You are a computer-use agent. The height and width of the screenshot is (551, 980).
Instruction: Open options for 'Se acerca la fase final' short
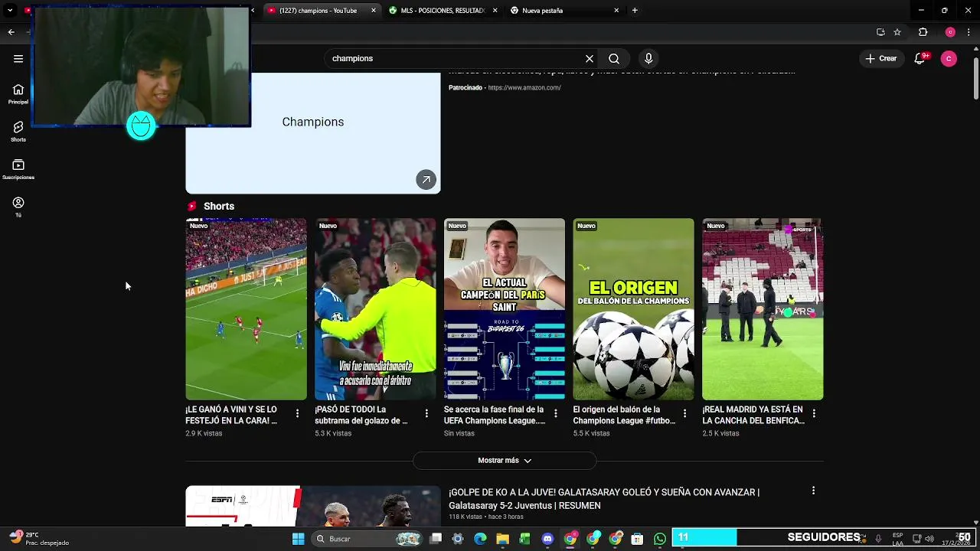(x=556, y=413)
